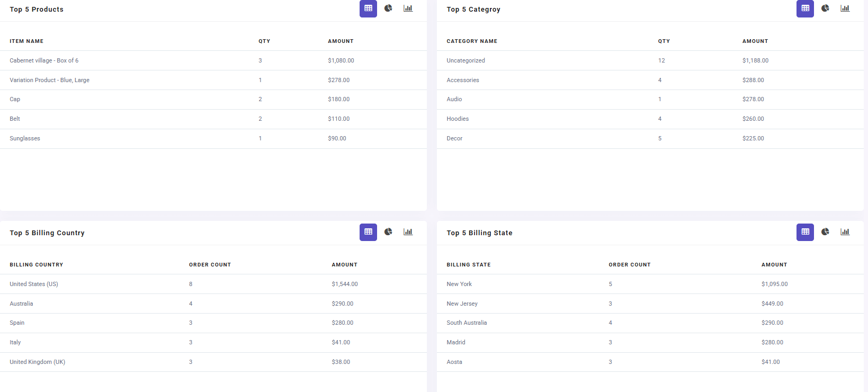Click the $1,095.00 New York amount
Viewport: 868px width, 392px height.
[775, 284]
